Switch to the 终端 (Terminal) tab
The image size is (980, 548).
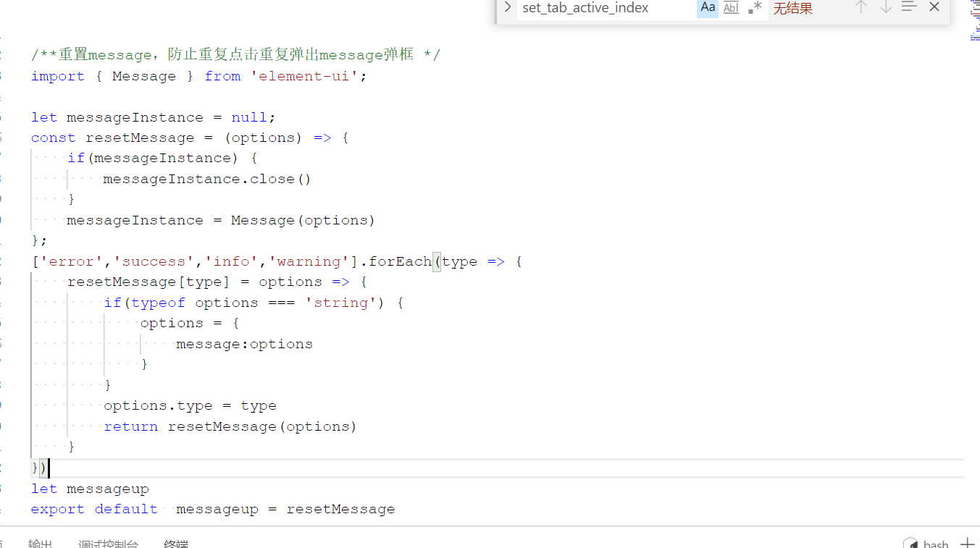tap(175, 543)
